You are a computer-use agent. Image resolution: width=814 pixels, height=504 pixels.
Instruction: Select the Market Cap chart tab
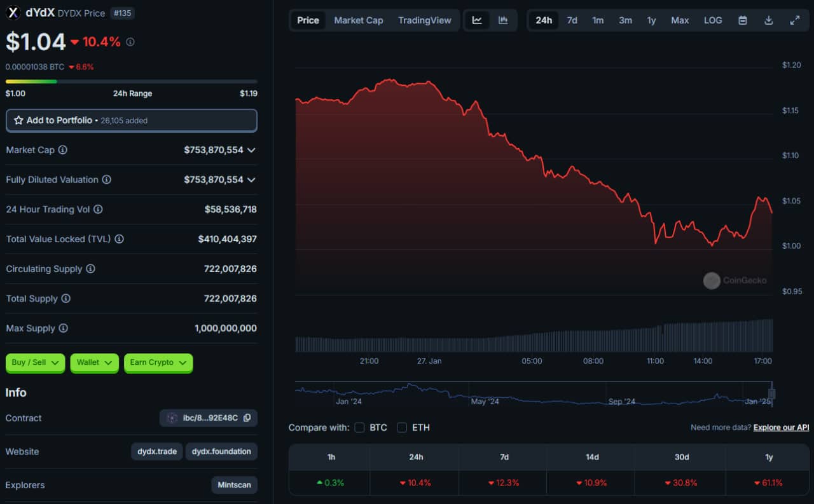pos(359,20)
